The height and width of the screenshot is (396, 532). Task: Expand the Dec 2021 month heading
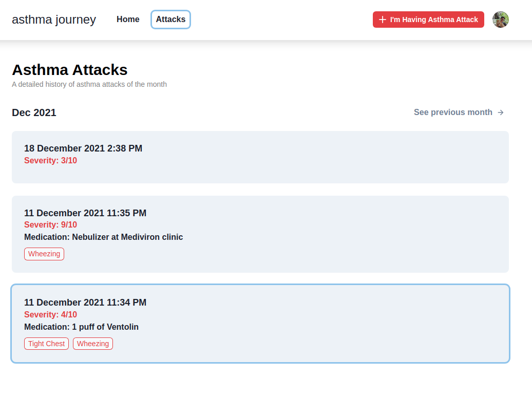[x=34, y=112]
